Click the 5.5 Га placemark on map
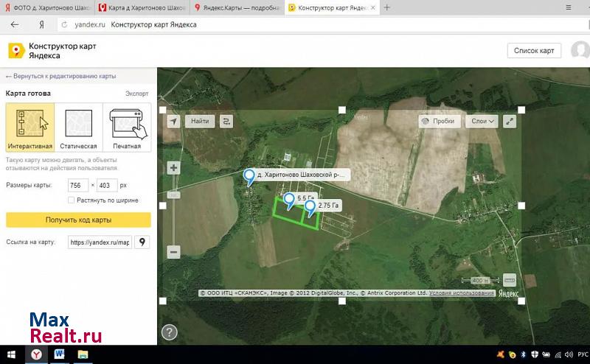 click(289, 200)
